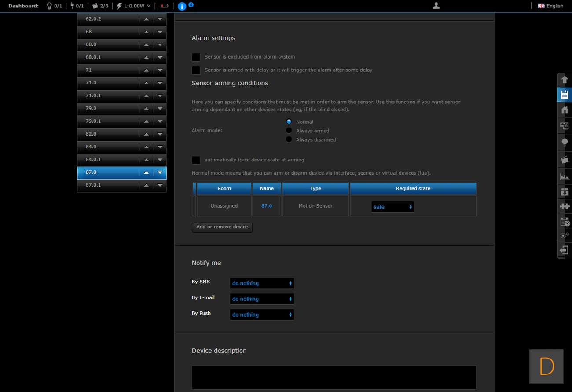This screenshot has height=392, width=572.
Task: Enable 'automatically force device state at arming'
Action: pyautogui.click(x=196, y=160)
